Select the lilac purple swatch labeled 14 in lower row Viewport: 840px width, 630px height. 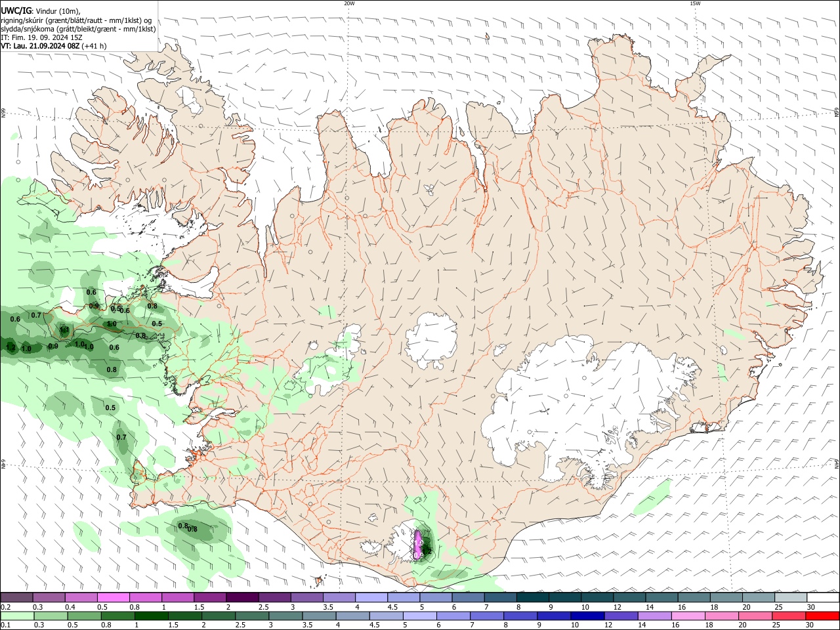(x=655, y=616)
